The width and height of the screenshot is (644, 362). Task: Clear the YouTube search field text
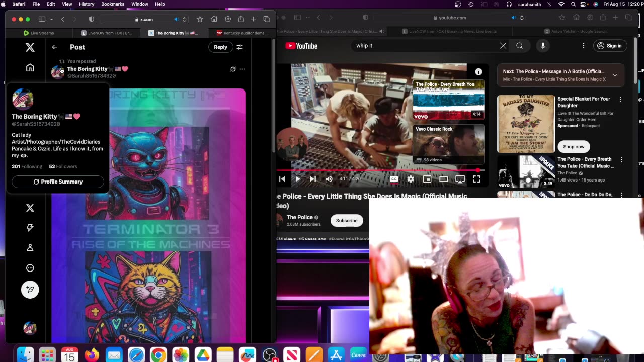click(x=503, y=46)
